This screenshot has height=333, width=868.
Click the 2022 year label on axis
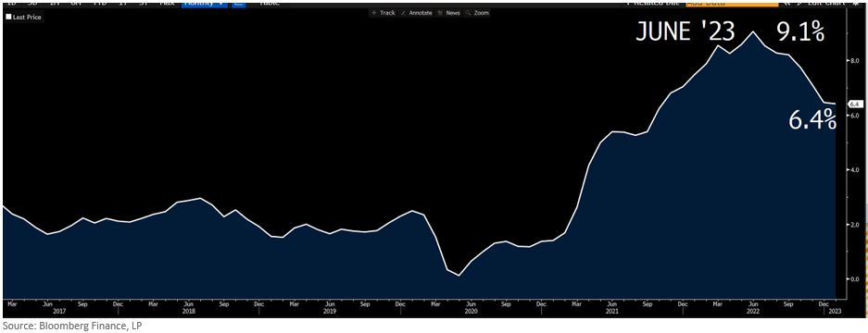point(753,312)
